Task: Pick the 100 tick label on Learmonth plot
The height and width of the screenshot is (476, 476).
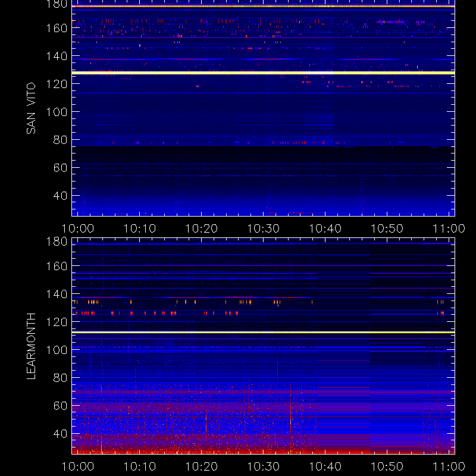Action: click(57, 350)
